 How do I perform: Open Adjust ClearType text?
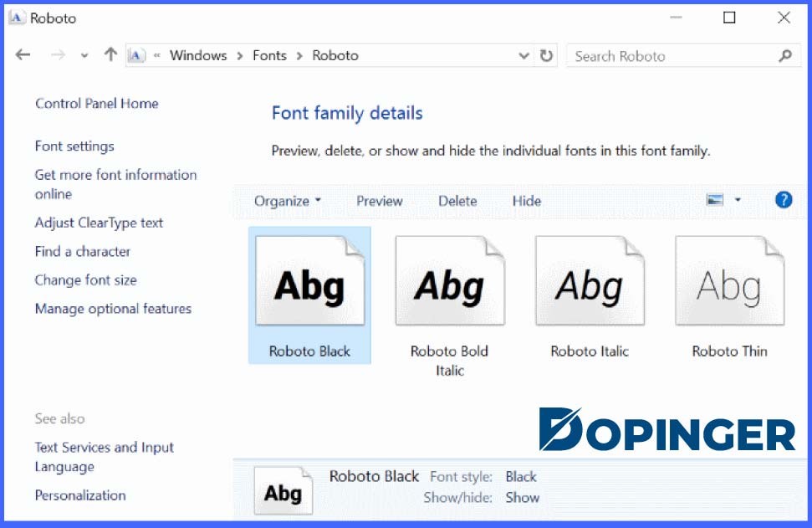click(x=98, y=223)
